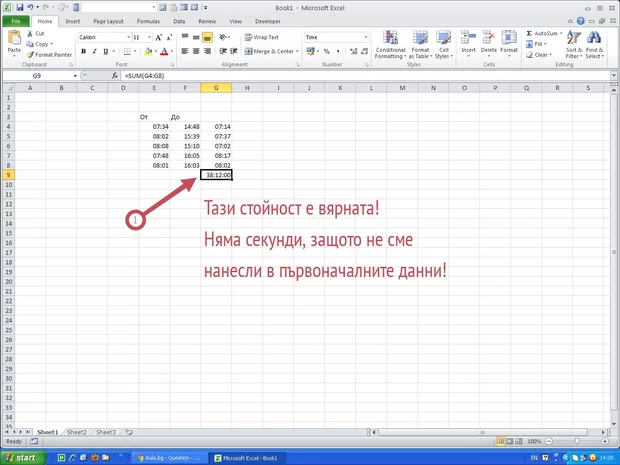Open the font size dropdown

point(149,37)
